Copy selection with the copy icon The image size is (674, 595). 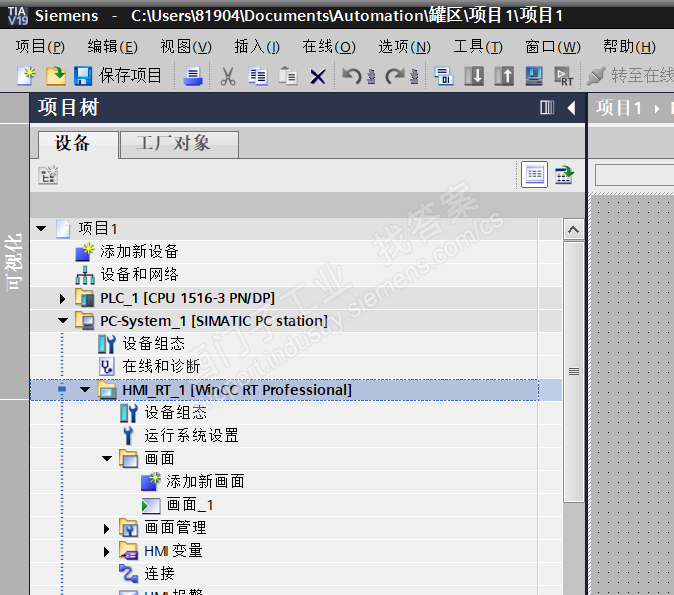(x=258, y=77)
